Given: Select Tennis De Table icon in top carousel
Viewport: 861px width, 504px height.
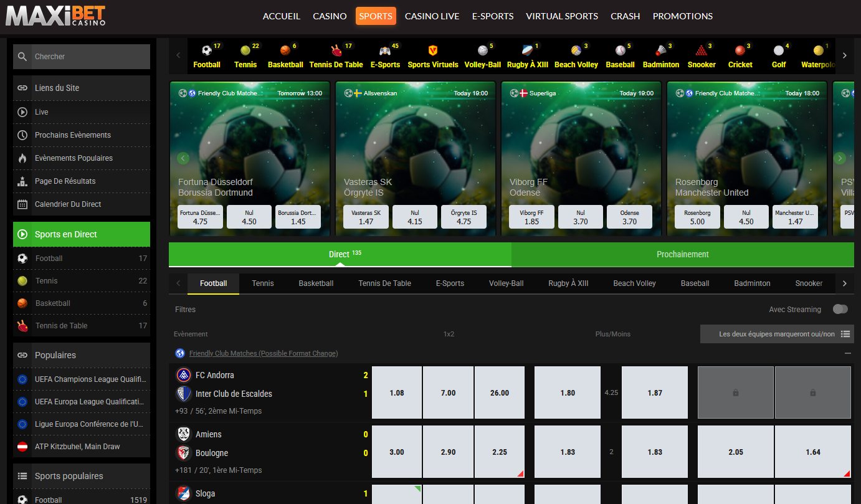Looking at the screenshot, I should tap(336, 50).
